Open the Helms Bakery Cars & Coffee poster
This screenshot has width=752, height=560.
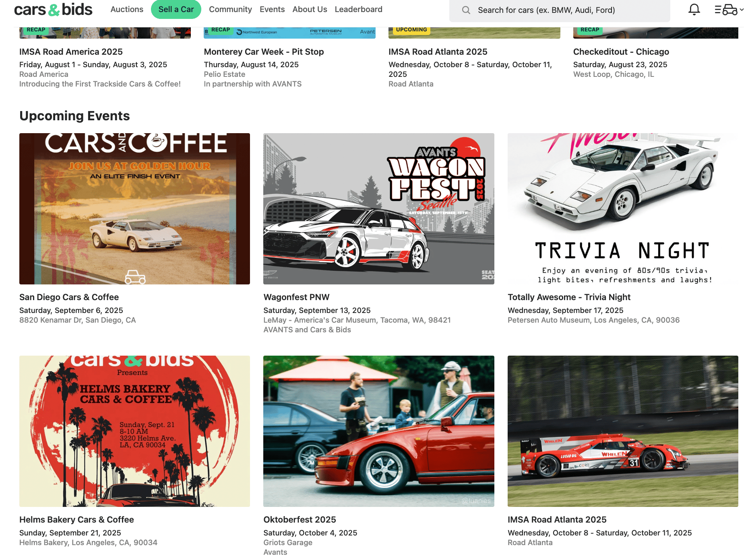[134, 431]
